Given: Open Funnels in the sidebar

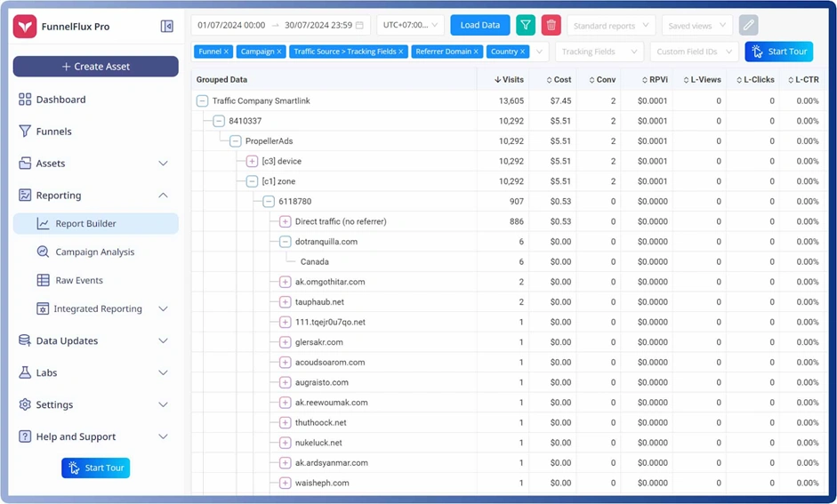Looking at the screenshot, I should (53, 132).
